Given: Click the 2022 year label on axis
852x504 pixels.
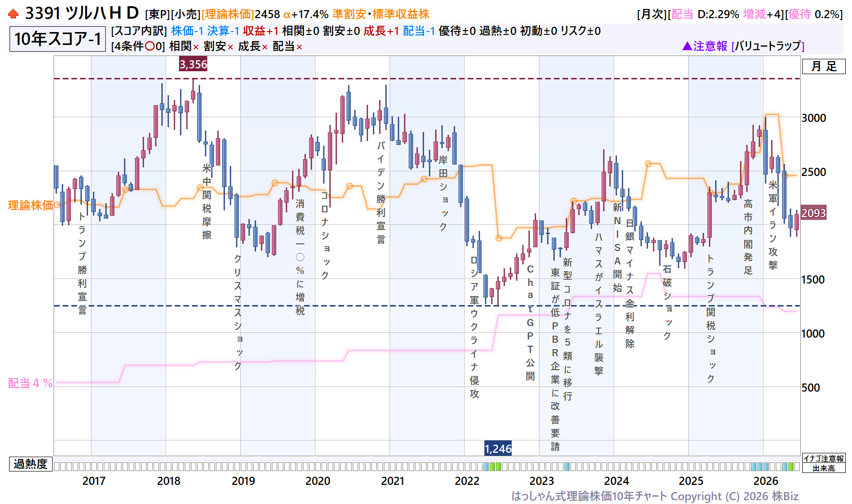Looking at the screenshot, I should click(x=467, y=481).
